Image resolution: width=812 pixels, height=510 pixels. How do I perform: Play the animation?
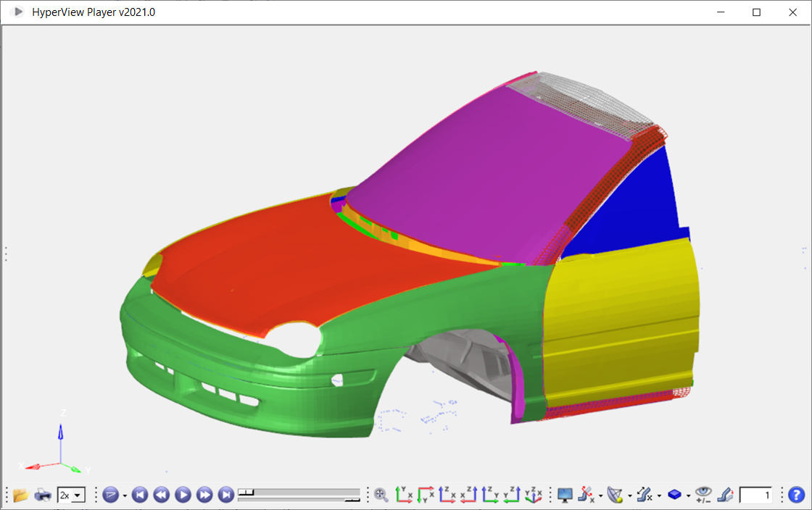(x=183, y=495)
